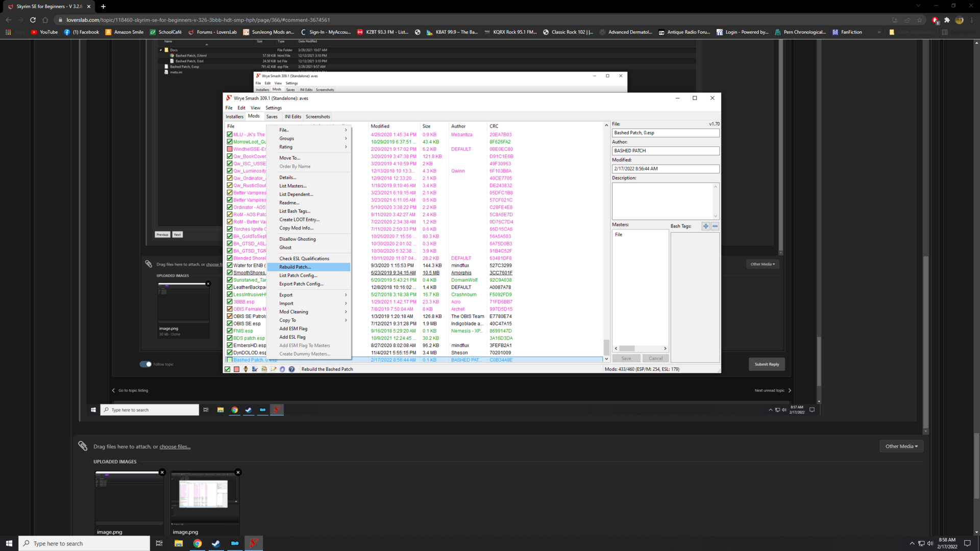Image resolution: width=980 pixels, height=551 pixels.
Task: Open the Chrome three-dot menu
Action: pos(972,20)
